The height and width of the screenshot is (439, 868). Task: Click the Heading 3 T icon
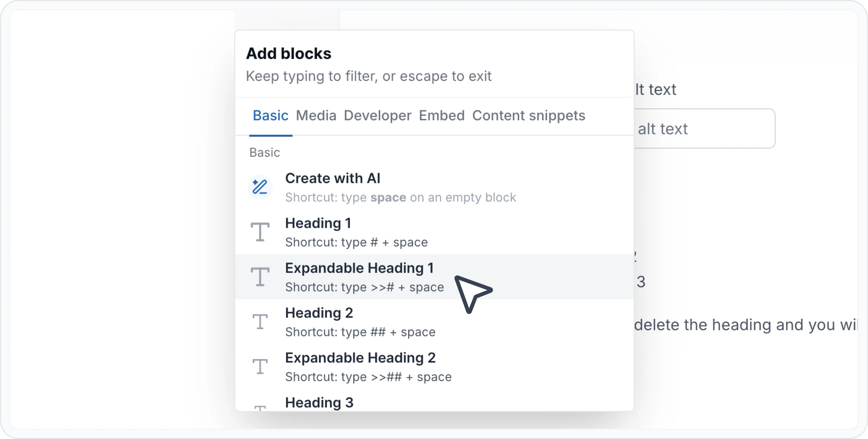click(x=260, y=408)
